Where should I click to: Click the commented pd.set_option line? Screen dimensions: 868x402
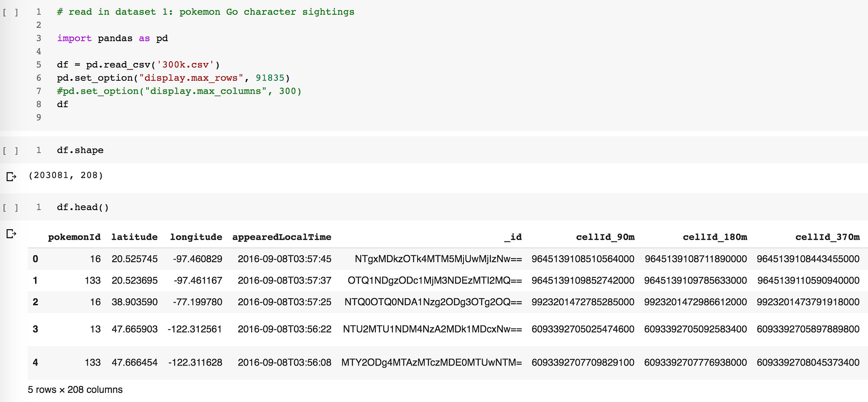[x=178, y=91]
